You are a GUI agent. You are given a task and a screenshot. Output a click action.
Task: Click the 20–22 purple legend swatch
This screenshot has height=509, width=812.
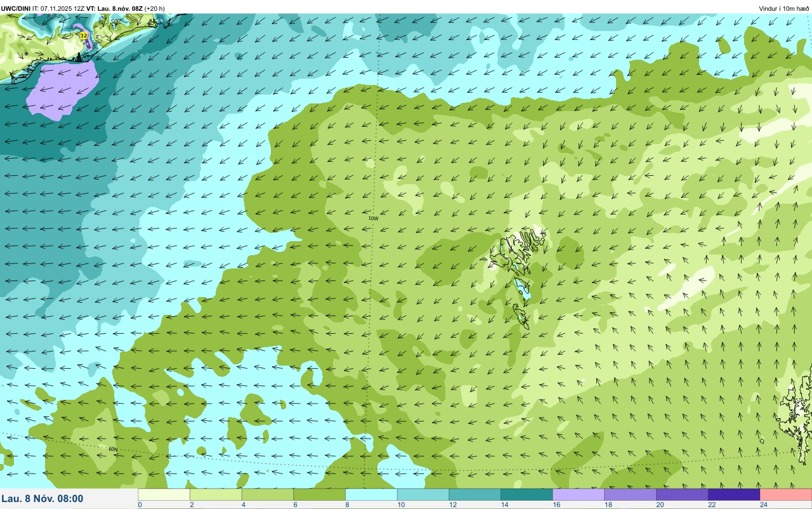[683, 494]
